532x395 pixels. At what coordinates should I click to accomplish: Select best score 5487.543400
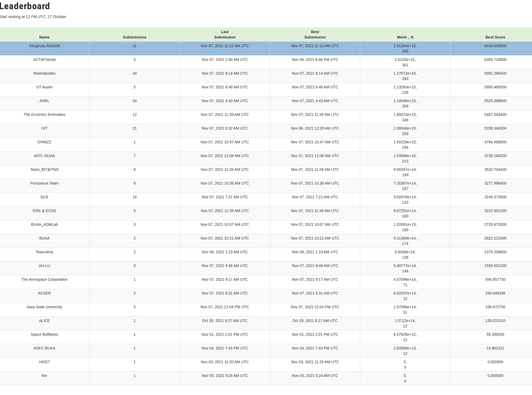495,115
